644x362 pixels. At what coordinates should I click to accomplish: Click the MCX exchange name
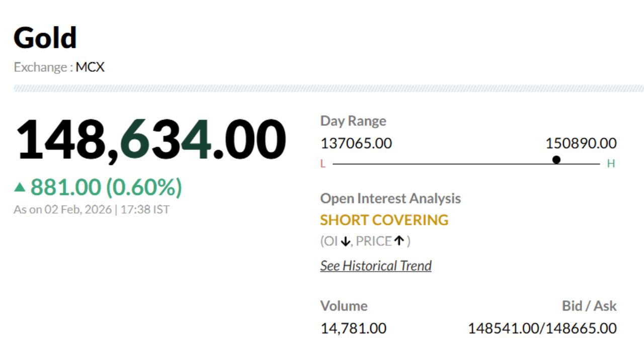click(90, 67)
